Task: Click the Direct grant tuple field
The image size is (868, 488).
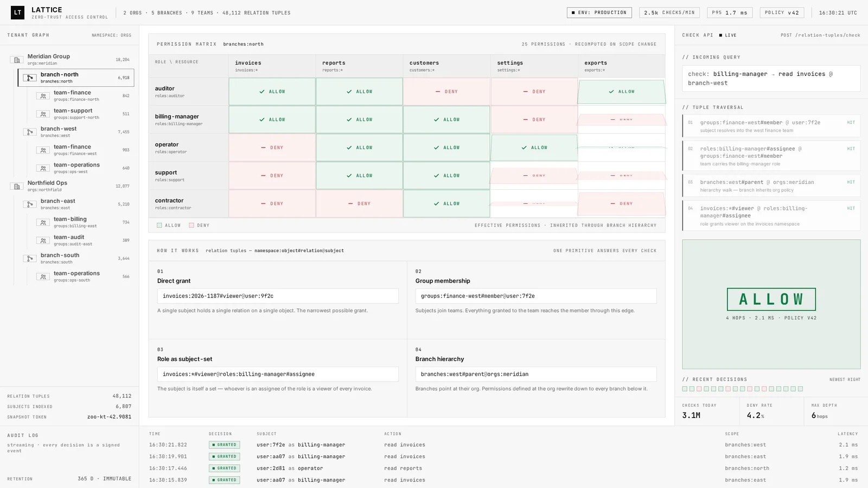Action: [x=278, y=296]
